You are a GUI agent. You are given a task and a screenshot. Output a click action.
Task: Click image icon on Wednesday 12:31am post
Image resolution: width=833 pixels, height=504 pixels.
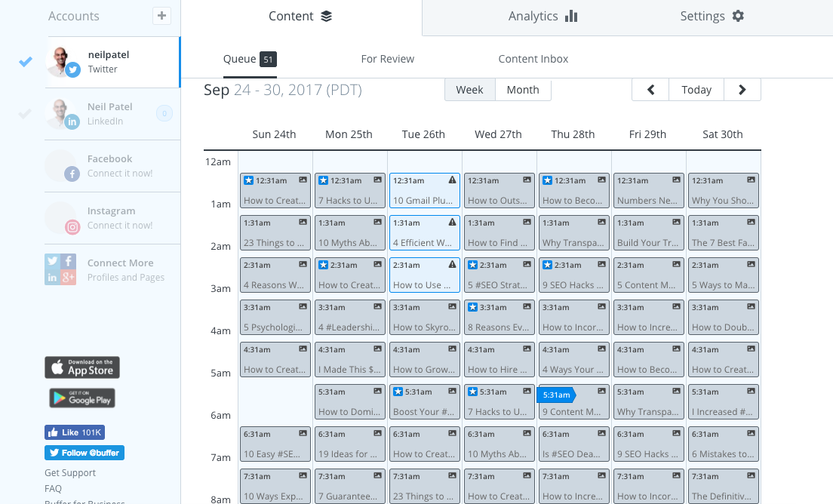[x=527, y=180]
